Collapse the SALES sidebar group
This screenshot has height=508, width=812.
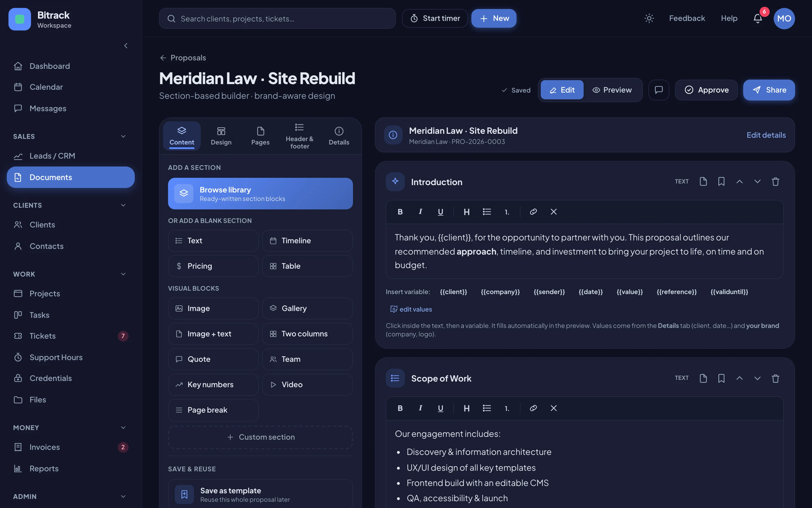click(123, 136)
